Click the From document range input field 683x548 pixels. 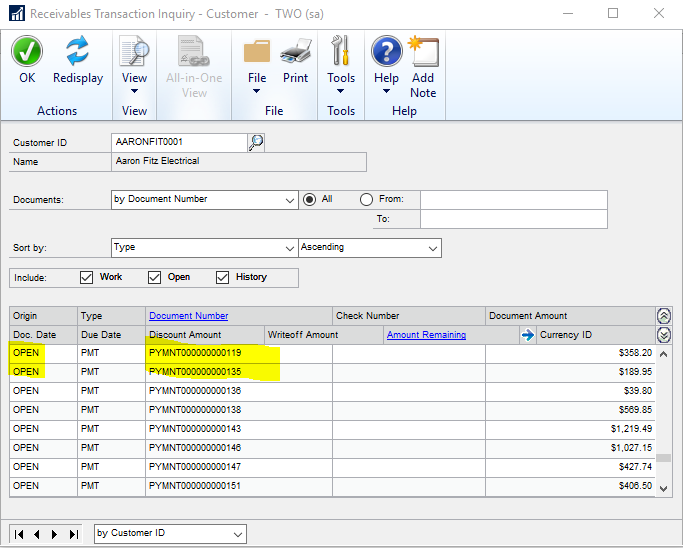513,200
